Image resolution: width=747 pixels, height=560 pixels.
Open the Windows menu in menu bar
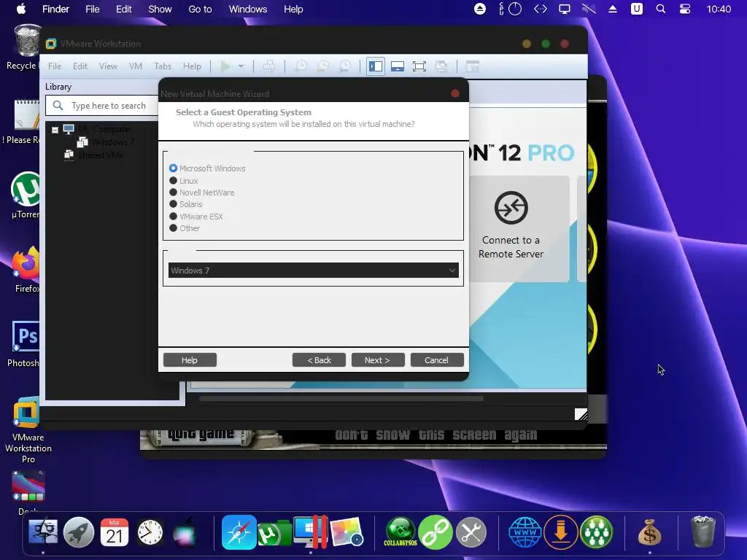[248, 9]
